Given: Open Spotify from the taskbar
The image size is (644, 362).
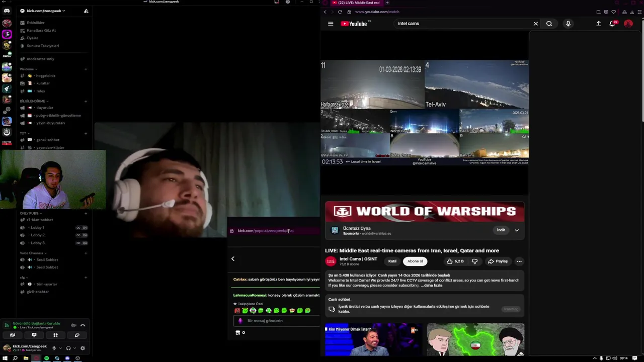Looking at the screenshot, I should point(46,358).
